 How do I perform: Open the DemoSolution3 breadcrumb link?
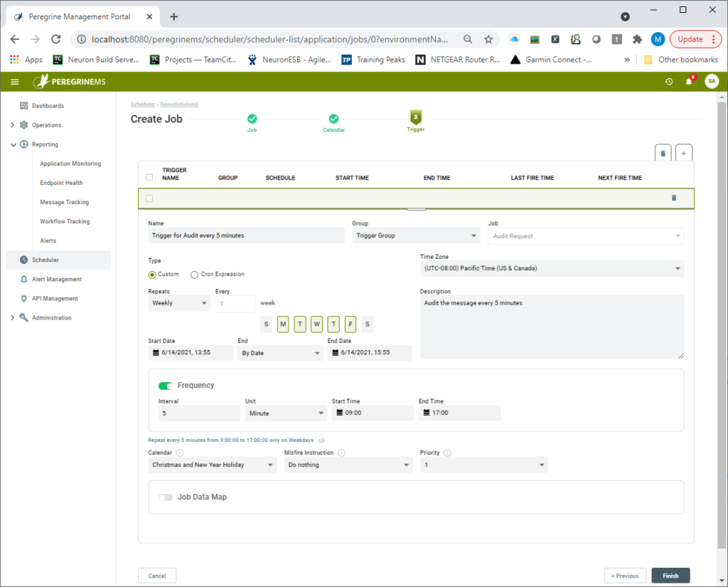[178, 104]
